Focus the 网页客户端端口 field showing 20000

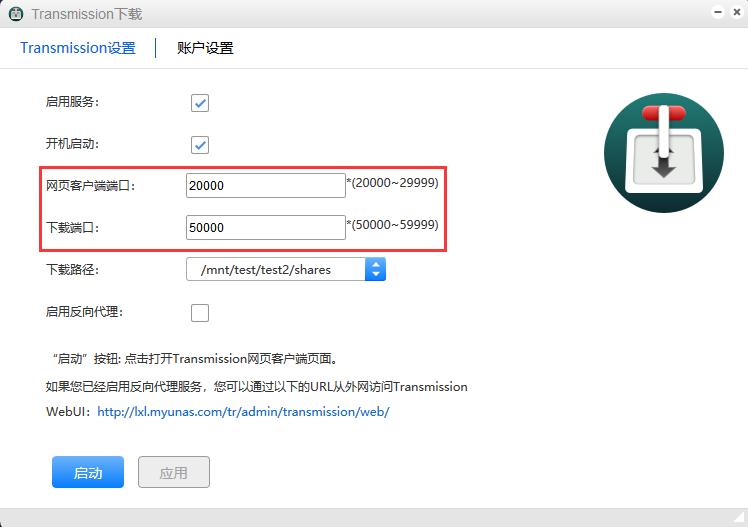[266, 186]
